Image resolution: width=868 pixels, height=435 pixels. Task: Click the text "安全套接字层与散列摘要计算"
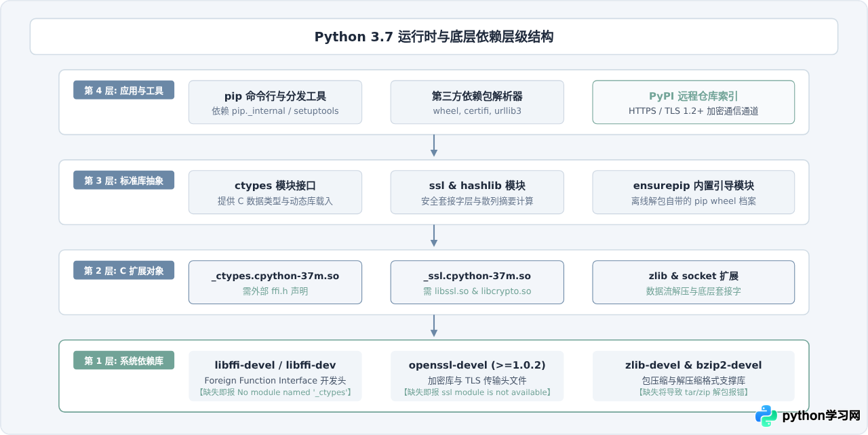pyautogui.click(x=477, y=201)
